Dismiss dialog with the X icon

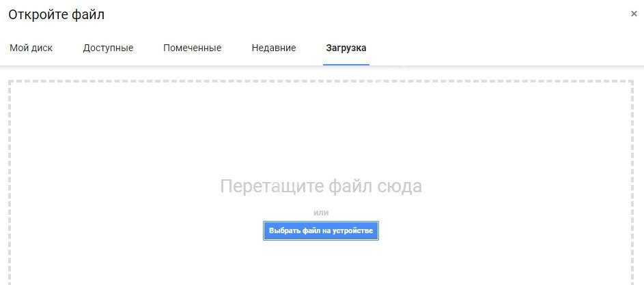click(634, 14)
